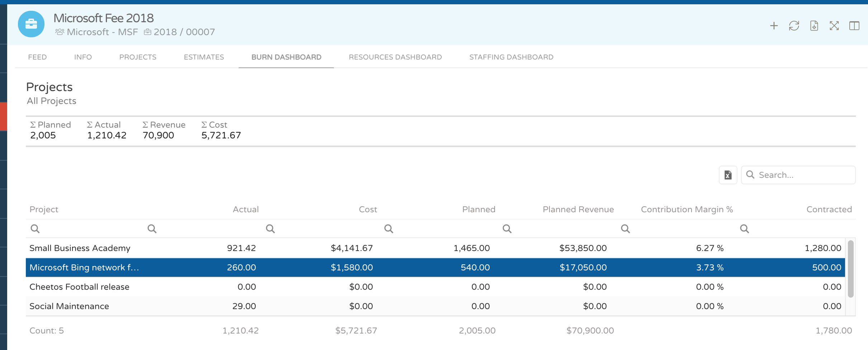
Task: Click the Cost column filter magnifier
Action: 270,228
